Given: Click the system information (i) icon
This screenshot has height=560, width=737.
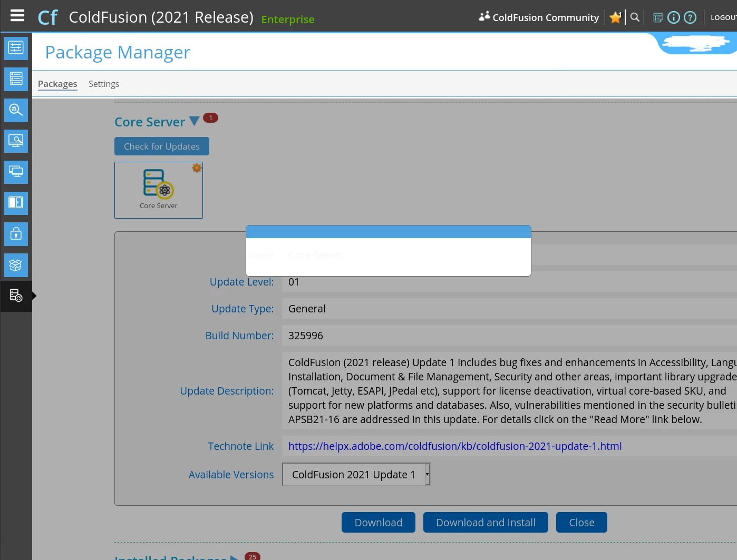Looking at the screenshot, I should (x=674, y=17).
